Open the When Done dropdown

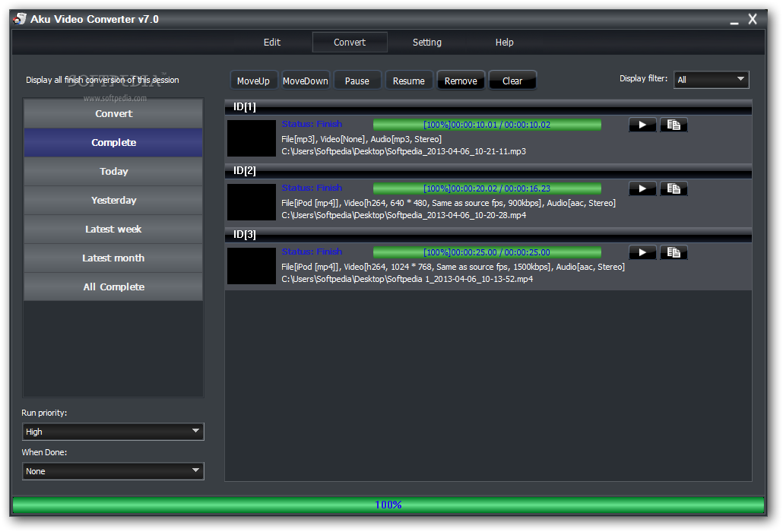(x=113, y=471)
